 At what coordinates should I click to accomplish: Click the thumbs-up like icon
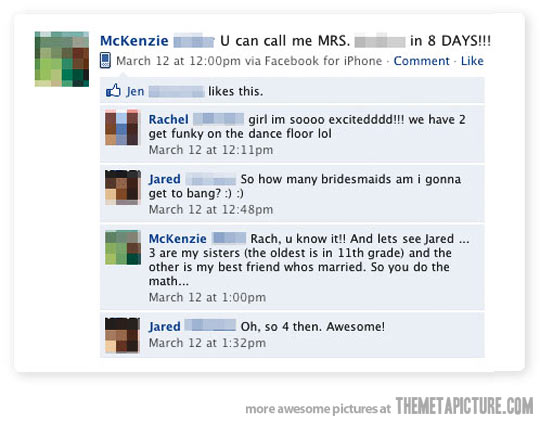pos(113,91)
